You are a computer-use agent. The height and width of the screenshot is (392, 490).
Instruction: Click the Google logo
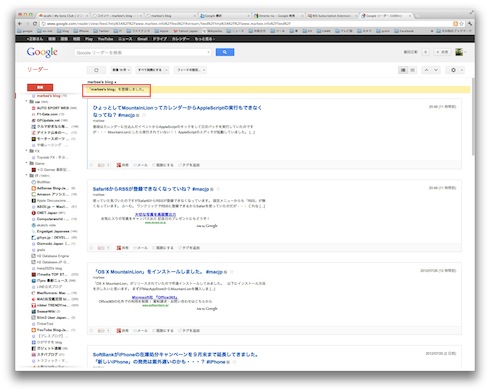(42, 52)
